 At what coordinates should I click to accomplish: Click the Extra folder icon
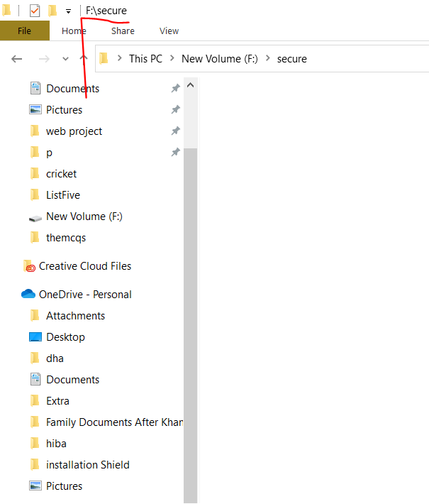pos(35,401)
